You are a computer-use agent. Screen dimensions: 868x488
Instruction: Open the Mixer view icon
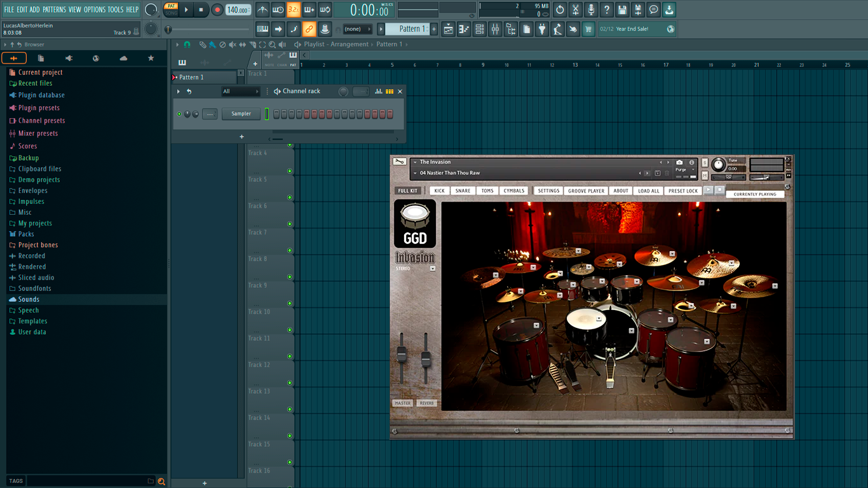pos(495,29)
